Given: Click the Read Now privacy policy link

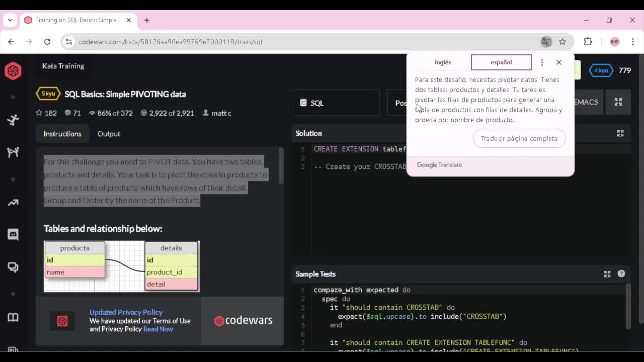Looking at the screenshot, I should click(158, 329).
